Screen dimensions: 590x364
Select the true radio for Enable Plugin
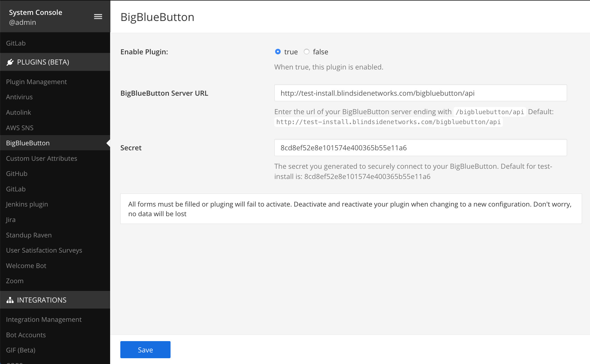[278, 52]
